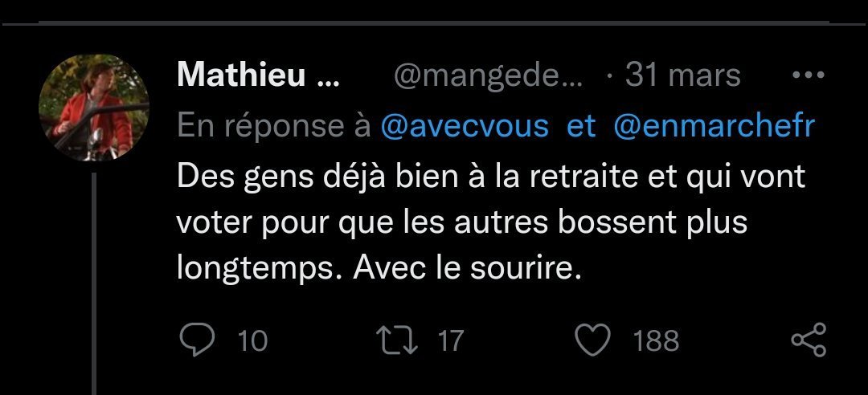
Task: Click the reply count number 10
Action: 252,341
